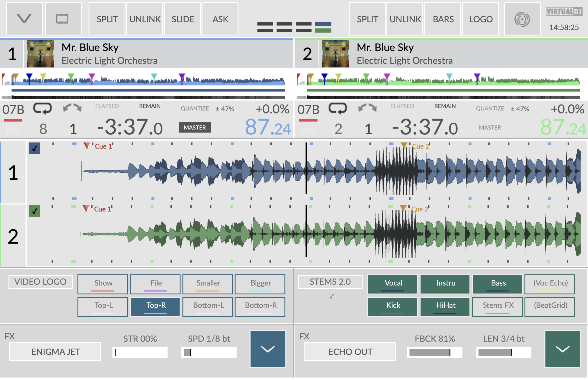Adjust the STR 00% slider
Viewport: 588px width, 380px height.
pos(140,352)
